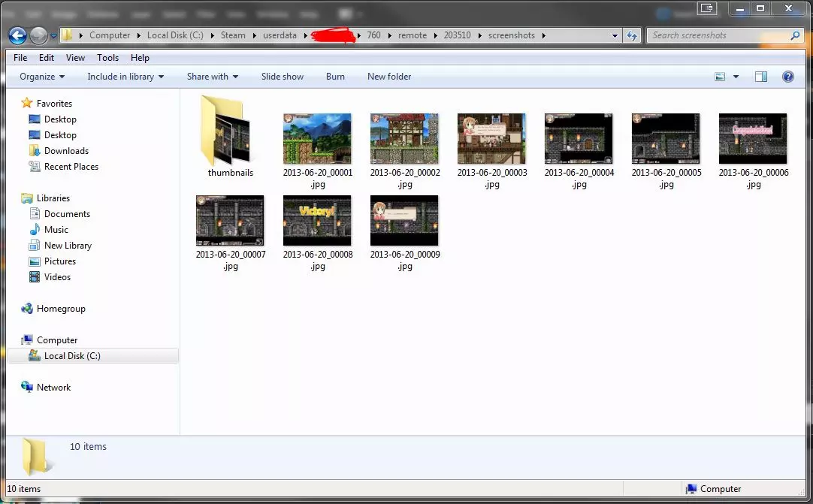This screenshot has width=813, height=504.
Task: Select Victory thumbnail 2013-06-20_00008.jpg
Action: coord(317,220)
